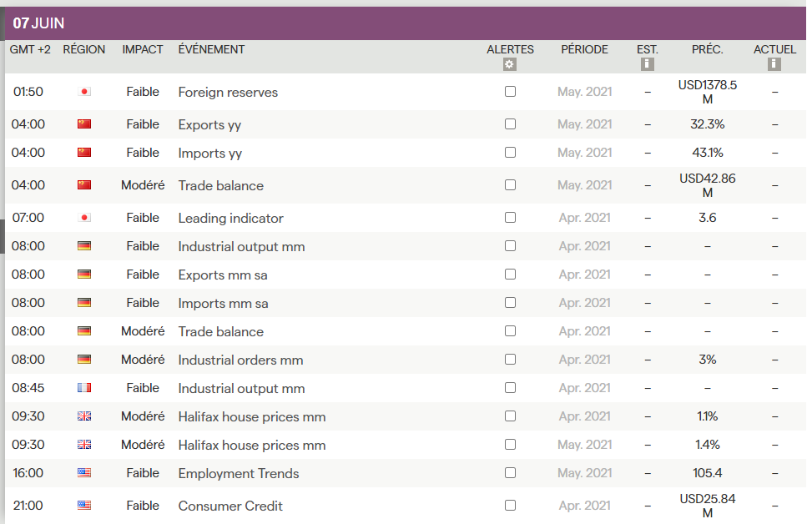The image size is (812, 524).
Task: Click the French flag in 08:45 row
Action: click(x=83, y=388)
